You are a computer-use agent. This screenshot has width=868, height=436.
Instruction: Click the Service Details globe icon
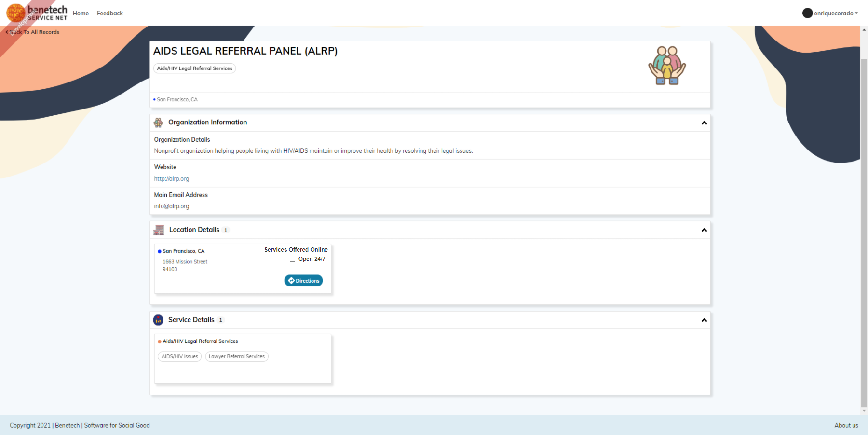click(x=158, y=319)
